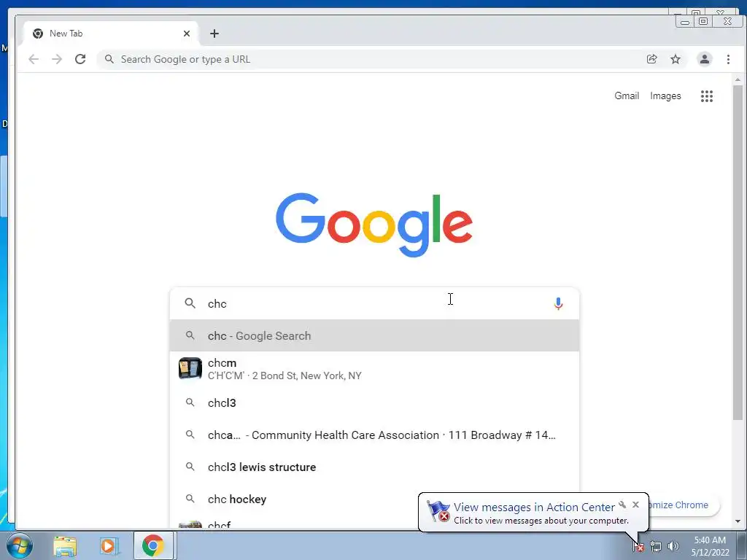Click the network tray icon

(x=656, y=546)
